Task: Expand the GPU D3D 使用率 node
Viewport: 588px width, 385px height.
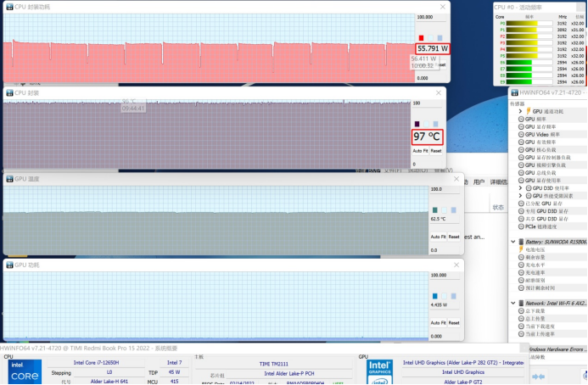Action: (520, 188)
